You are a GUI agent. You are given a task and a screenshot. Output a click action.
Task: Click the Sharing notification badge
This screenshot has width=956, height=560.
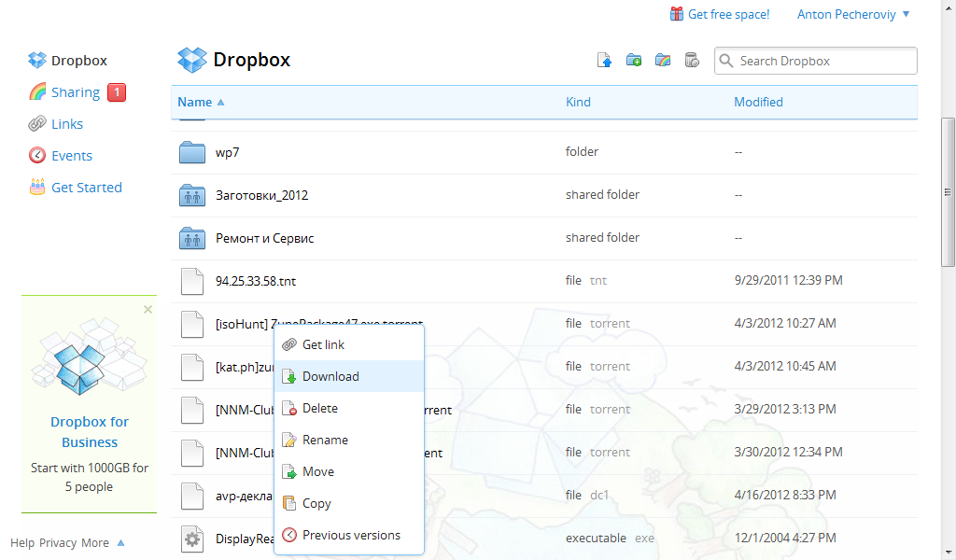pyautogui.click(x=117, y=92)
